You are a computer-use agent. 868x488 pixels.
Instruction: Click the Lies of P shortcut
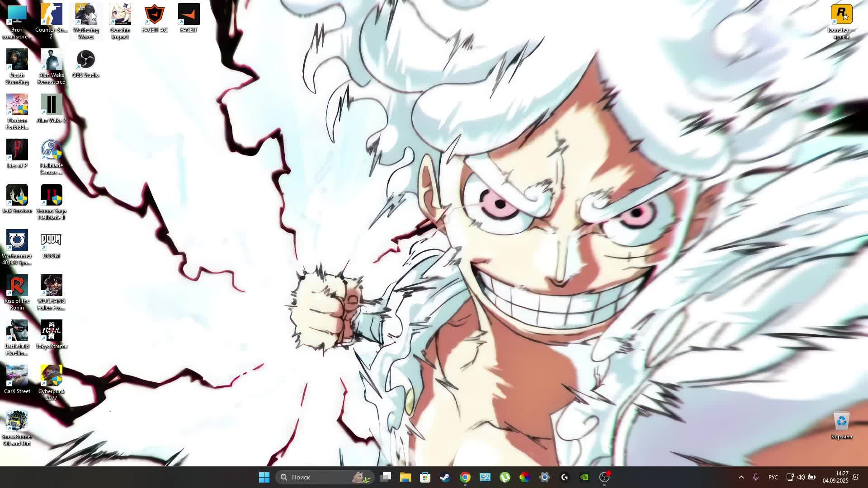[17, 150]
